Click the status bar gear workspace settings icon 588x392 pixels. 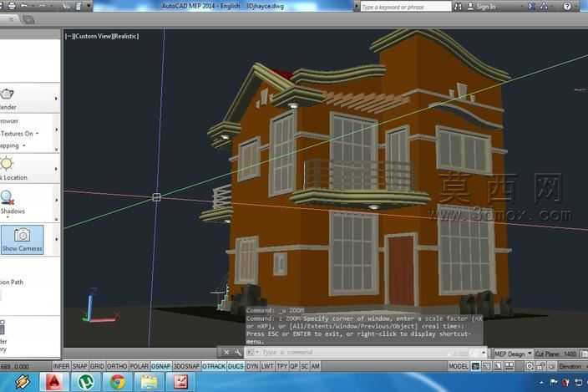(530, 366)
